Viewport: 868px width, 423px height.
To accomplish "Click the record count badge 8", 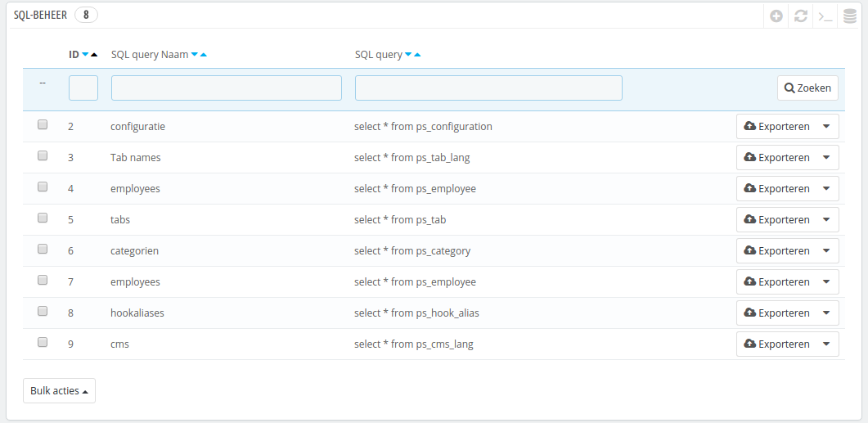I will click(86, 15).
